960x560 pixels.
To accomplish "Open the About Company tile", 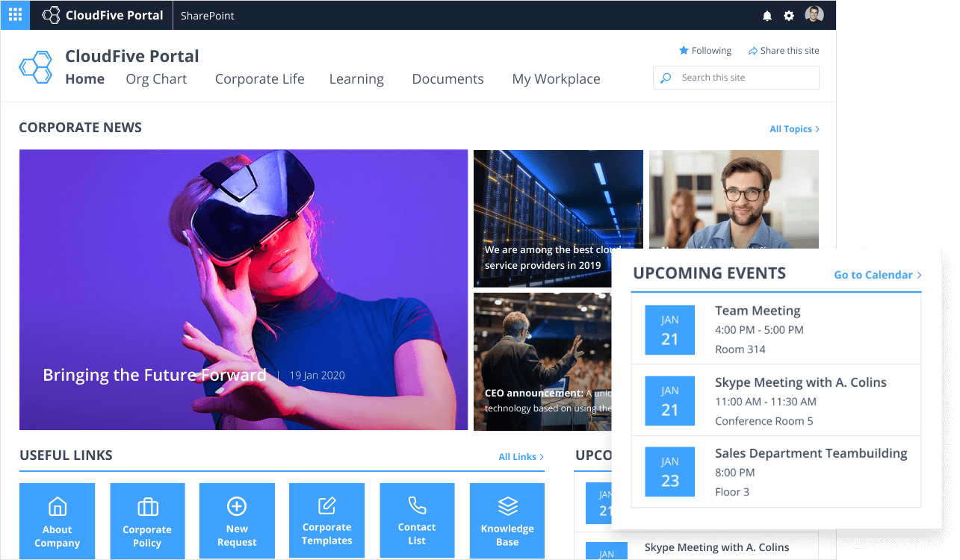I will (57, 521).
